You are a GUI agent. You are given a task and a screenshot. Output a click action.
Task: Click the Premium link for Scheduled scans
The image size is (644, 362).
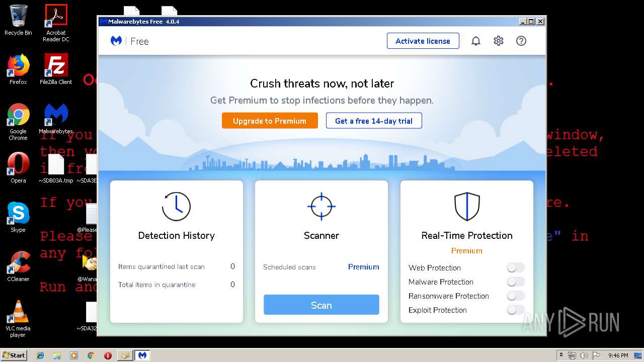[x=363, y=266]
